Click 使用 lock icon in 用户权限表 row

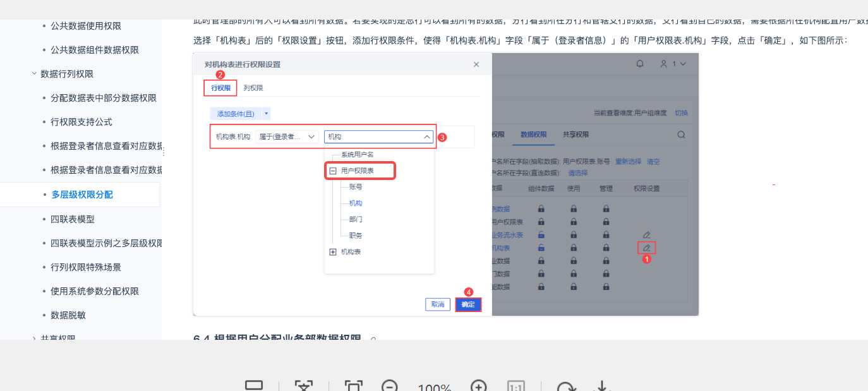tap(574, 222)
